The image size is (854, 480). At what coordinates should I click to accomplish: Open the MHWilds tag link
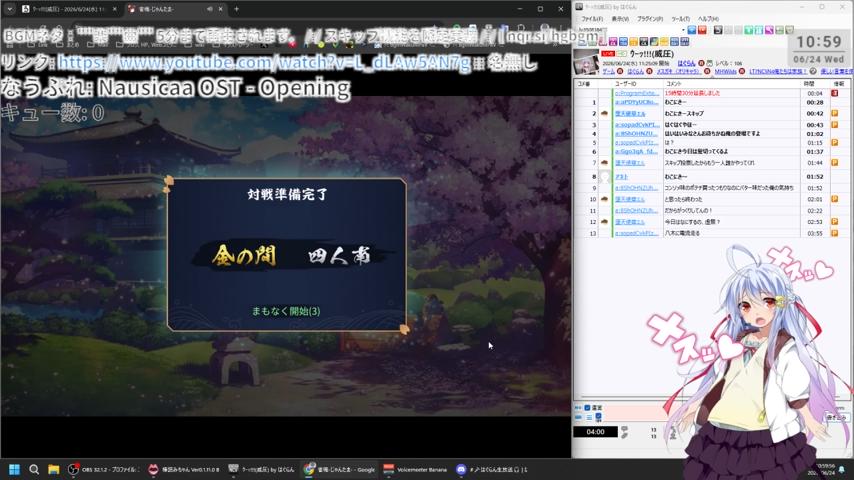pos(725,71)
